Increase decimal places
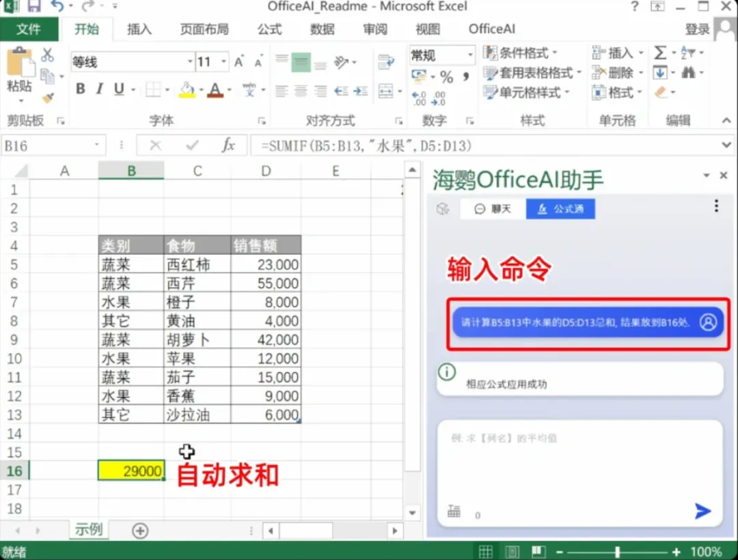The image size is (738, 560). pyautogui.click(x=419, y=98)
